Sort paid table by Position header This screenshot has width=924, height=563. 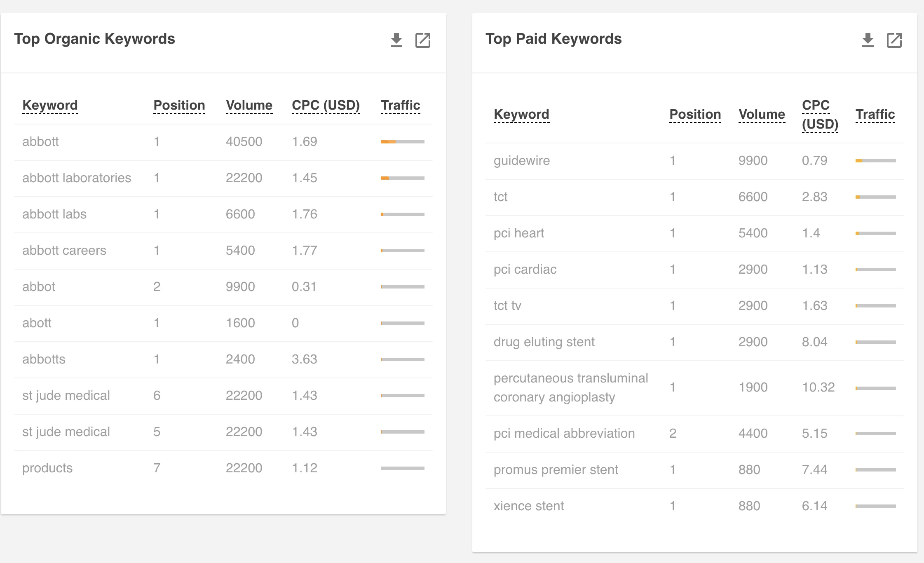[x=695, y=114]
